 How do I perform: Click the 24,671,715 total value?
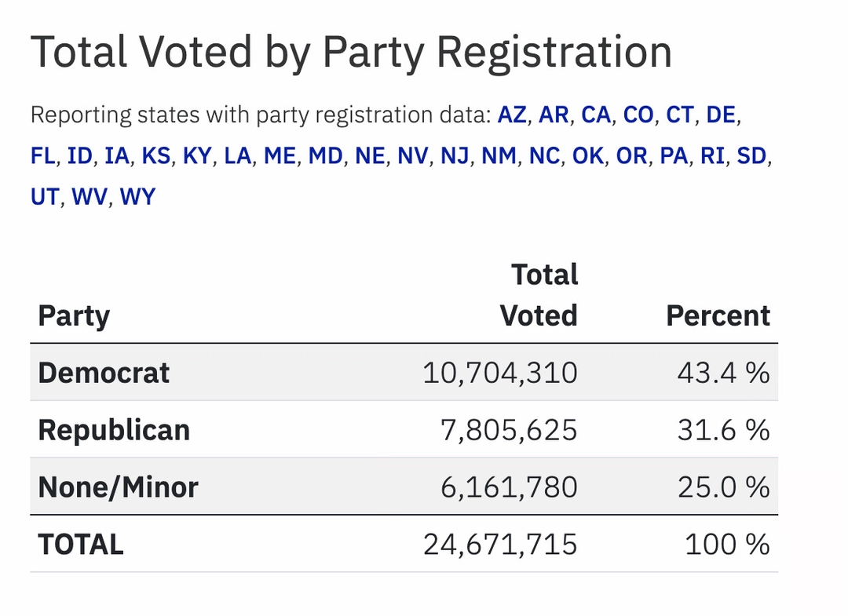coord(500,545)
